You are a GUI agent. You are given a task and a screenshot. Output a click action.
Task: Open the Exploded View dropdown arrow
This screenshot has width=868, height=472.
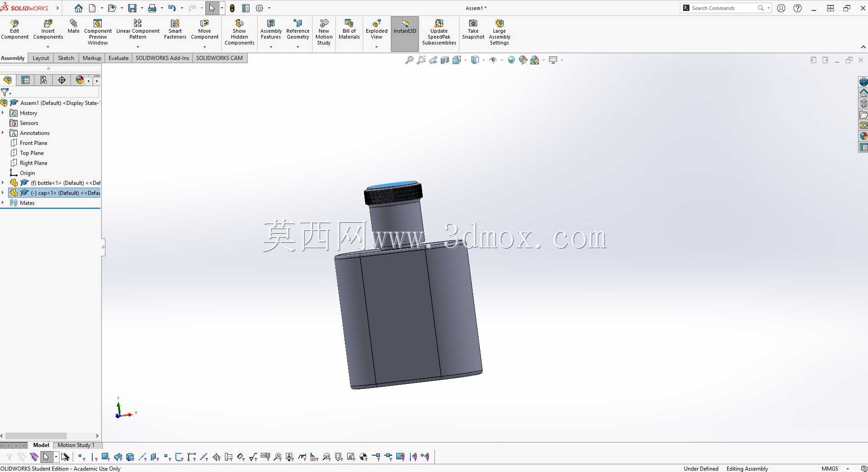376,47
